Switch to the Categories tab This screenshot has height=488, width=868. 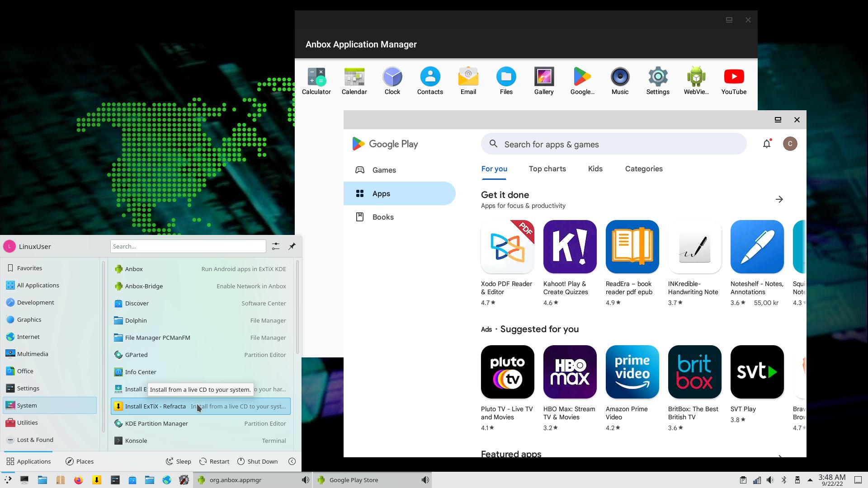pos(644,169)
